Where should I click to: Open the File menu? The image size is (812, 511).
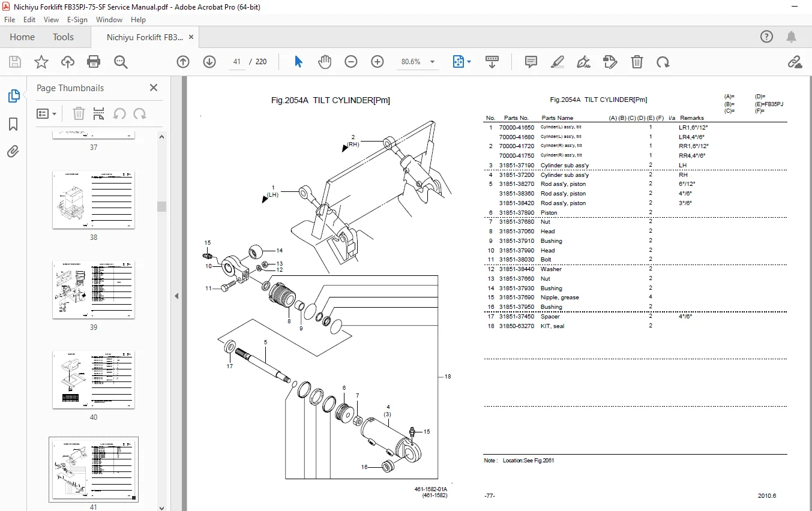click(10, 19)
